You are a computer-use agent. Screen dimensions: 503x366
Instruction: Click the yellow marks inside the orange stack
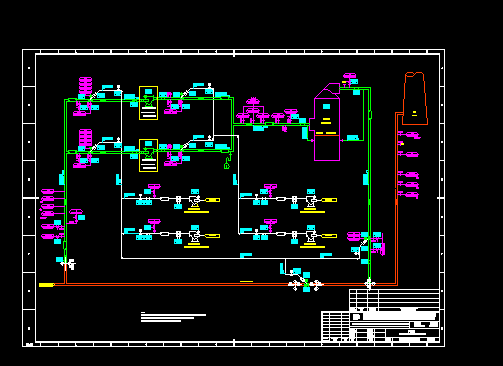coord(414,114)
